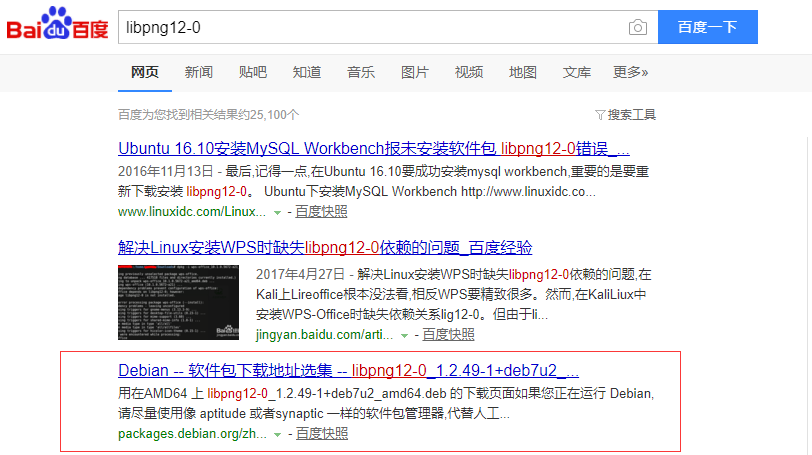Click the terminal screenshot thumbnail
Screen dimensions: 812x455
coord(178,303)
